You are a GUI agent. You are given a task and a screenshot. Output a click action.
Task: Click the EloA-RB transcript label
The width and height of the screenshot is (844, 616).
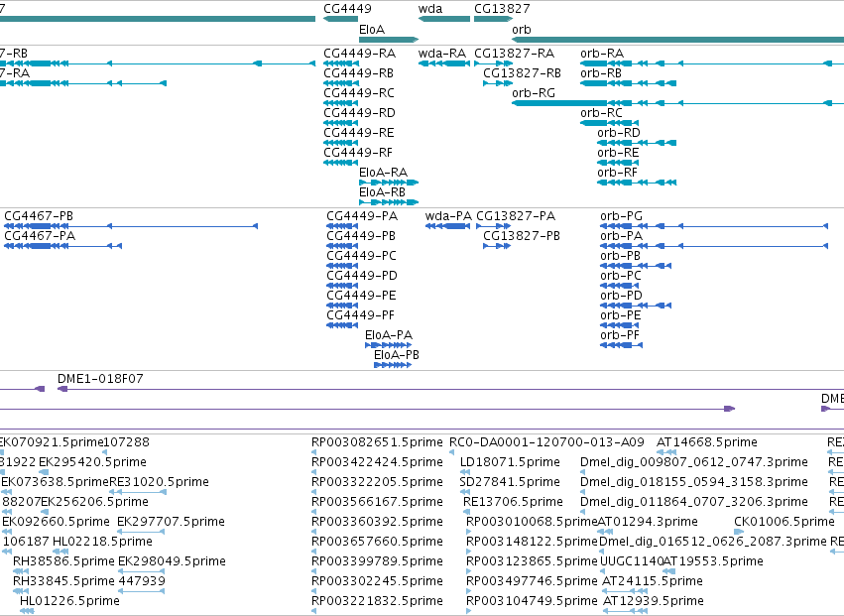tap(382, 192)
